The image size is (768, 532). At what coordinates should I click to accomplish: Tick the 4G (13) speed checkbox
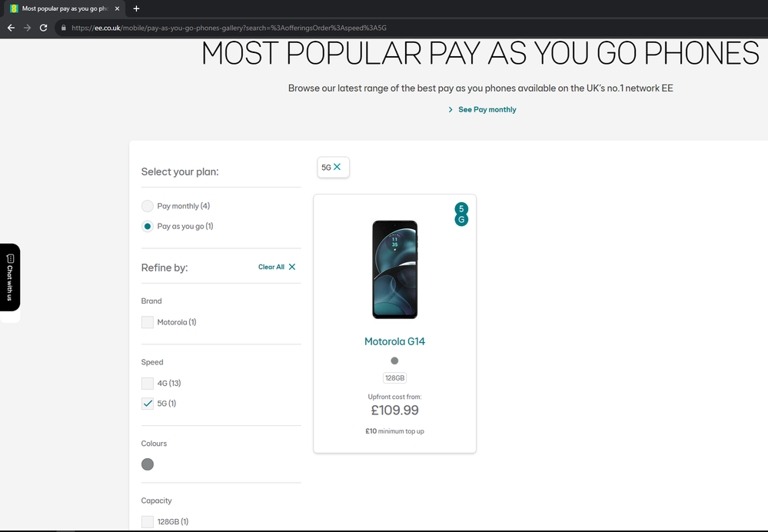pyautogui.click(x=148, y=383)
